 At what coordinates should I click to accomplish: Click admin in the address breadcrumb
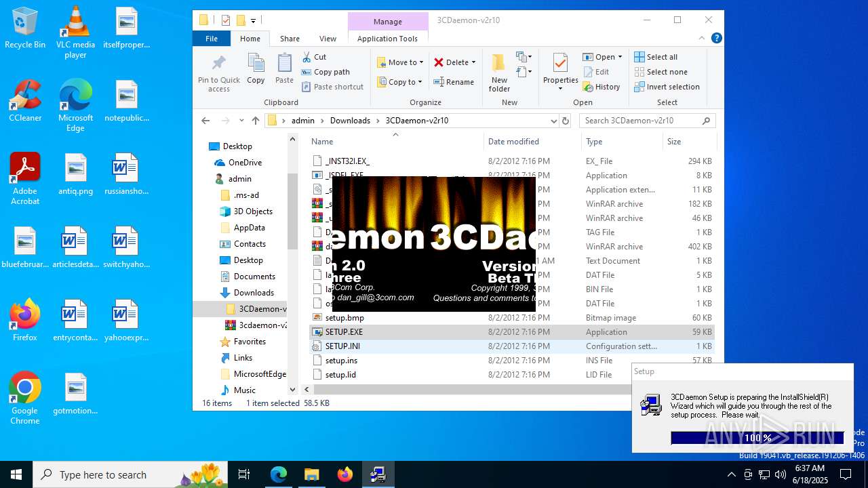click(303, 121)
